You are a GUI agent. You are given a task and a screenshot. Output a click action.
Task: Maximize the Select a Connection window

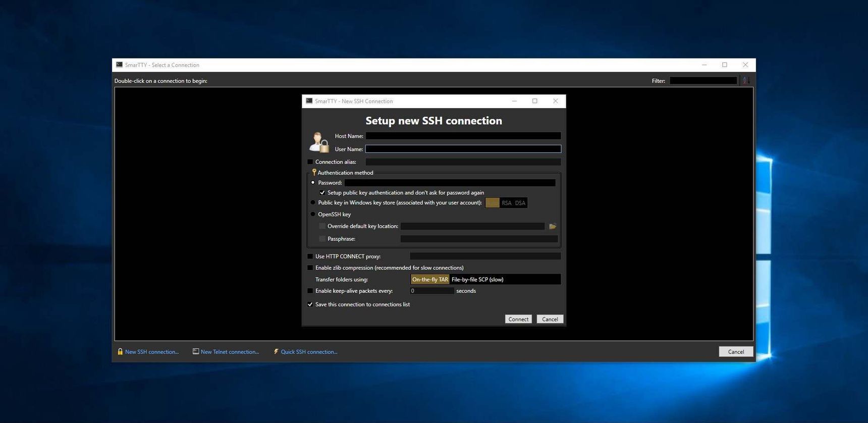pyautogui.click(x=725, y=65)
